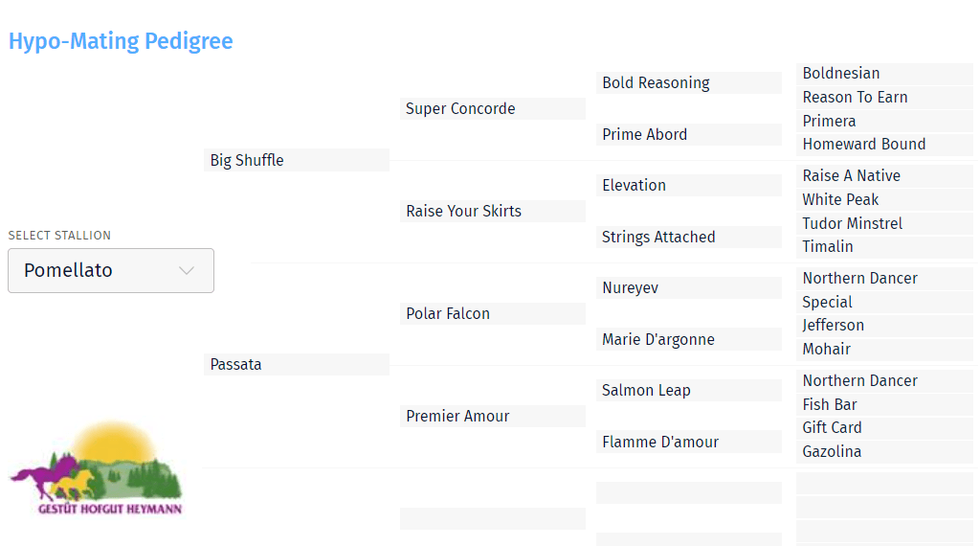
Task: Click the Nureyev cell
Action: coord(689,287)
